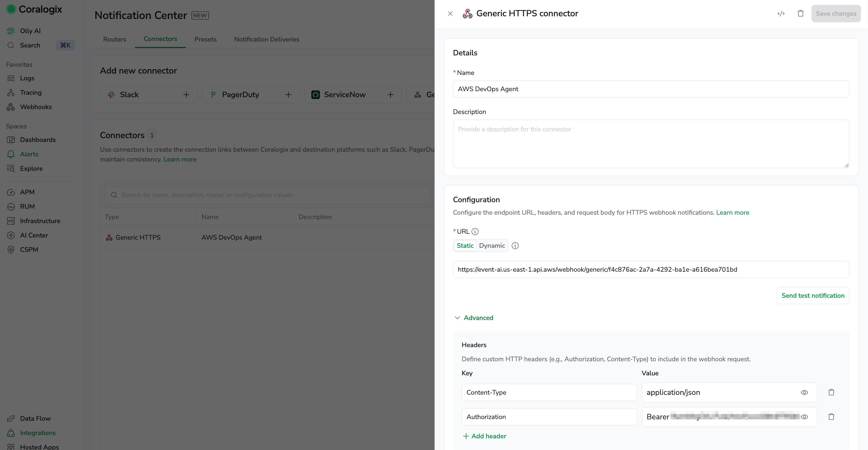Screen dimensions: 868x450
Task: Reveal the Bearer token value
Action: (x=804, y=417)
